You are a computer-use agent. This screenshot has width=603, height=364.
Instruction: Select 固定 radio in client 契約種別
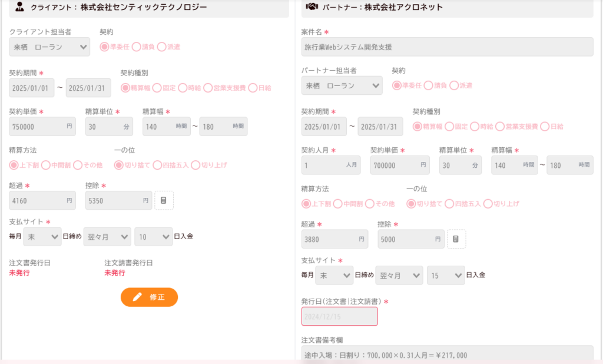tap(157, 88)
